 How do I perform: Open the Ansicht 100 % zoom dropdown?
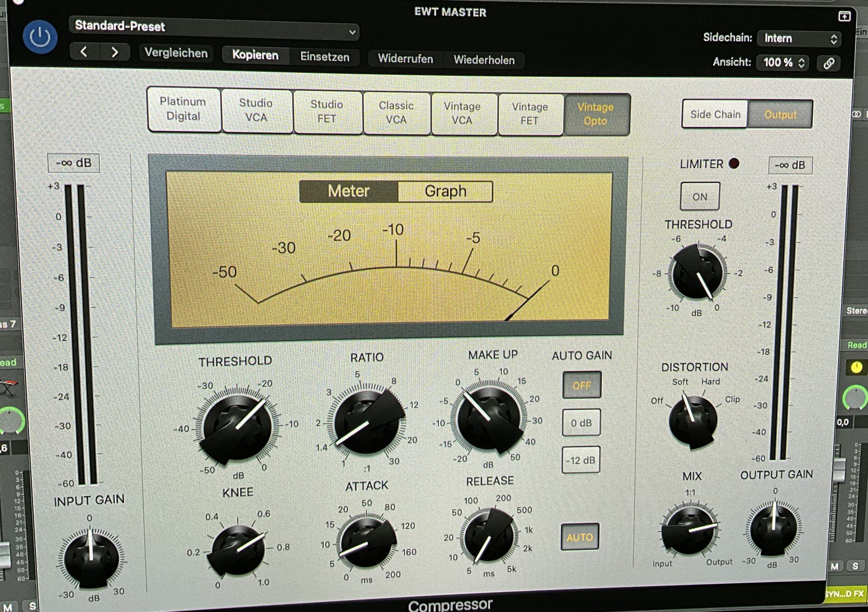(783, 63)
